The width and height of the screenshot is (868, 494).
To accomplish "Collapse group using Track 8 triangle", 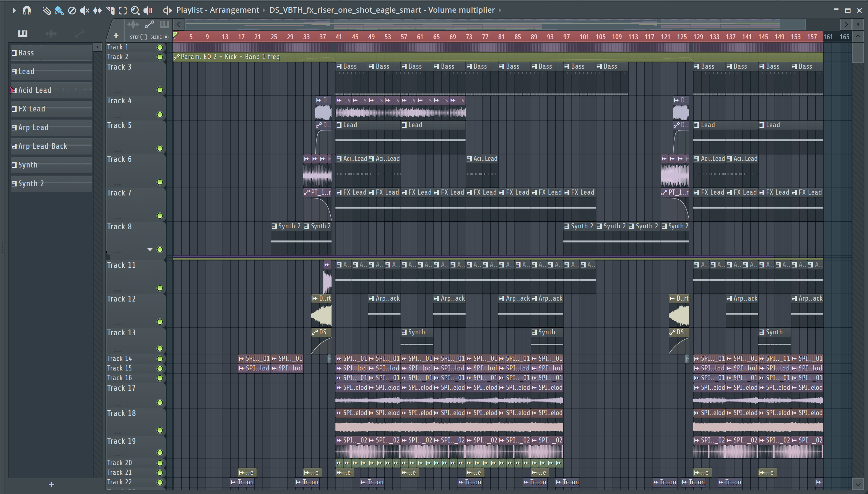I will 150,249.
